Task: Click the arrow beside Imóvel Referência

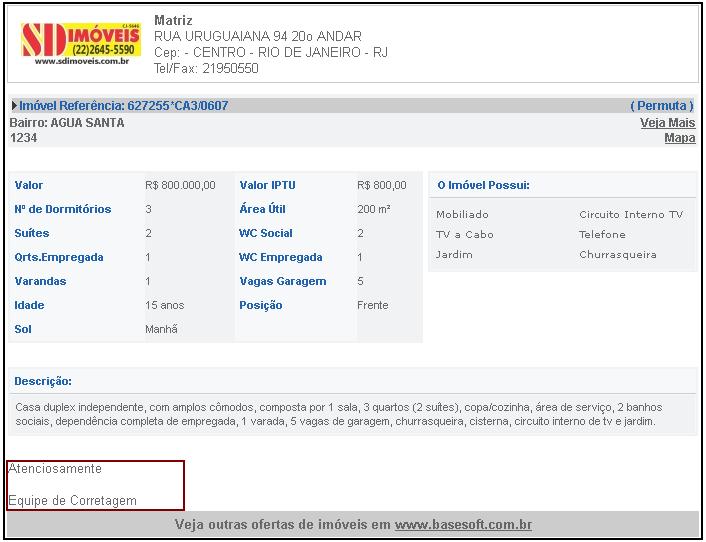Action: 14,106
